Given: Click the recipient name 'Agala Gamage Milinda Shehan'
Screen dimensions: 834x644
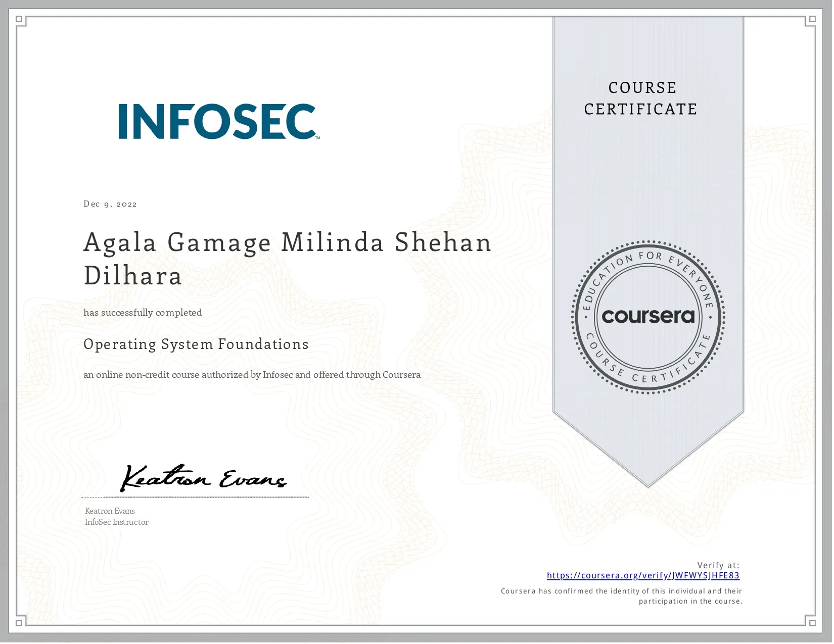Looking at the screenshot, I should point(288,242).
